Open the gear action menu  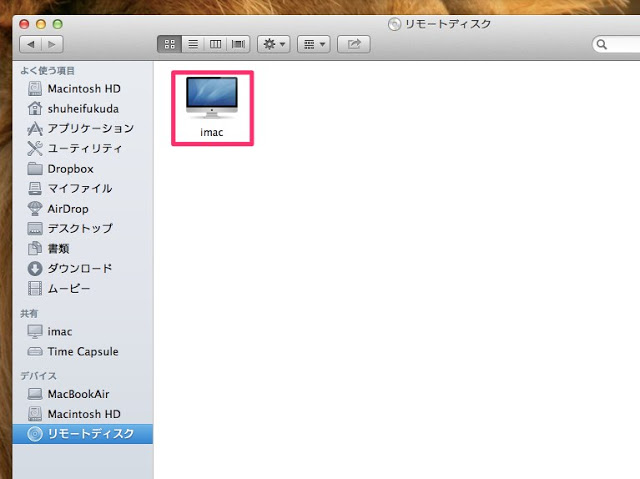(274, 44)
